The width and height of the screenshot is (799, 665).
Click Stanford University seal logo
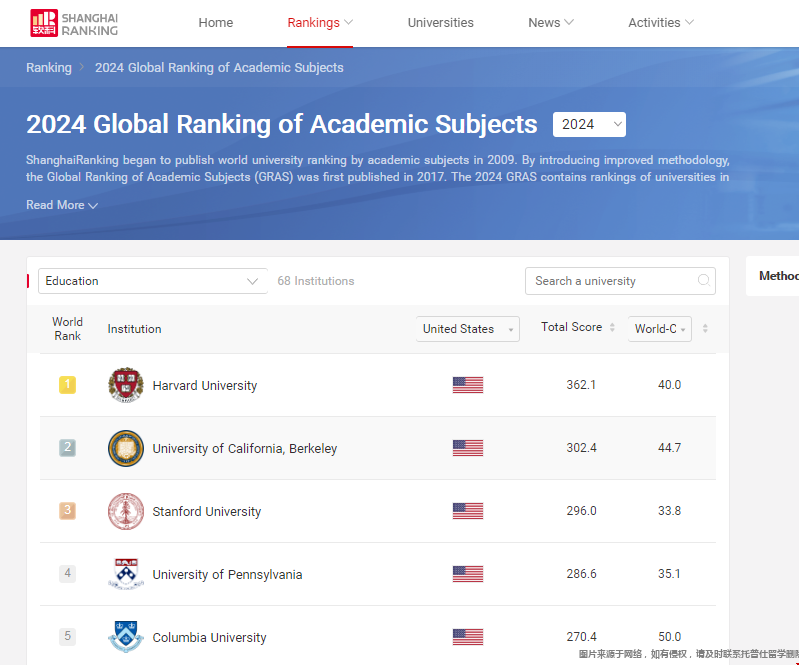(x=126, y=511)
